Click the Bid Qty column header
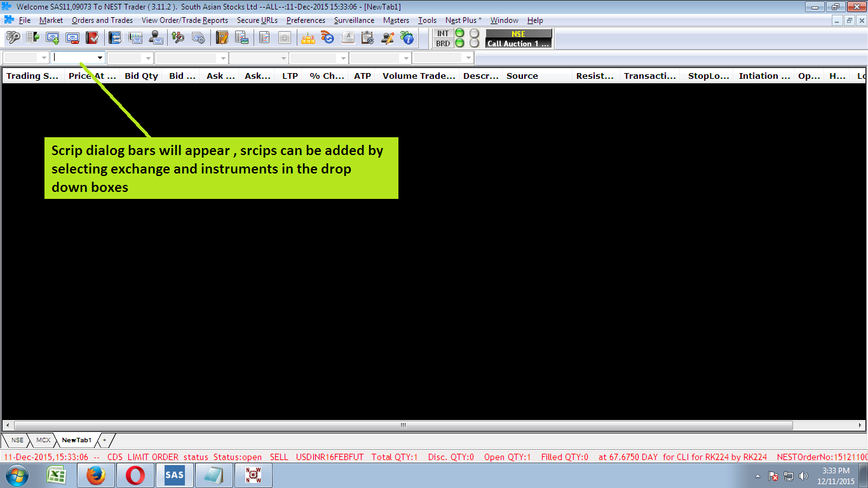Image resolution: width=868 pixels, height=488 pixels. [141, 76]
